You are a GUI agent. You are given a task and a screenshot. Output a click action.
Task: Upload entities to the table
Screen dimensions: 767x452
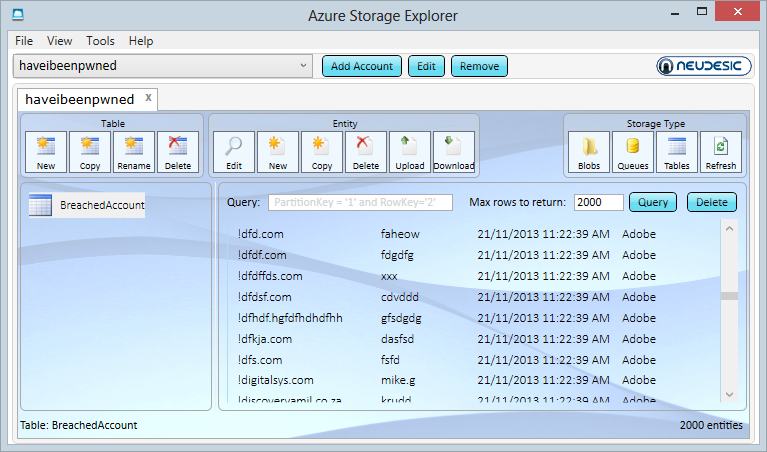pyautogui.click(x=410, y=152)
